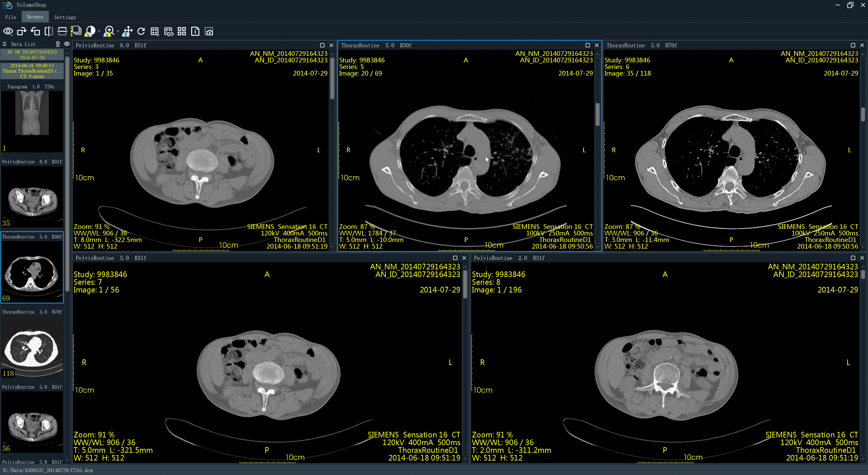868x475 pixels.
Task: Flip image horizontally using the mirror tool
Action: pyautogui.click(x=49, y=31)
